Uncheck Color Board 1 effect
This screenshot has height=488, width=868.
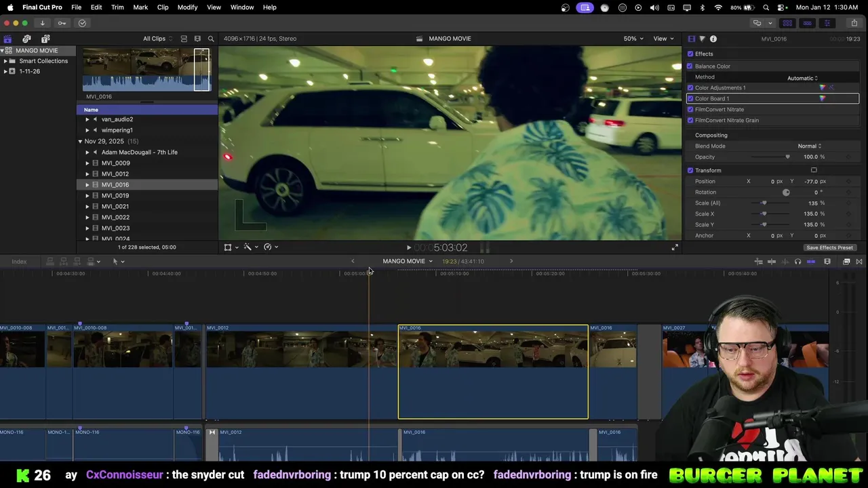(x=690, y=98)
